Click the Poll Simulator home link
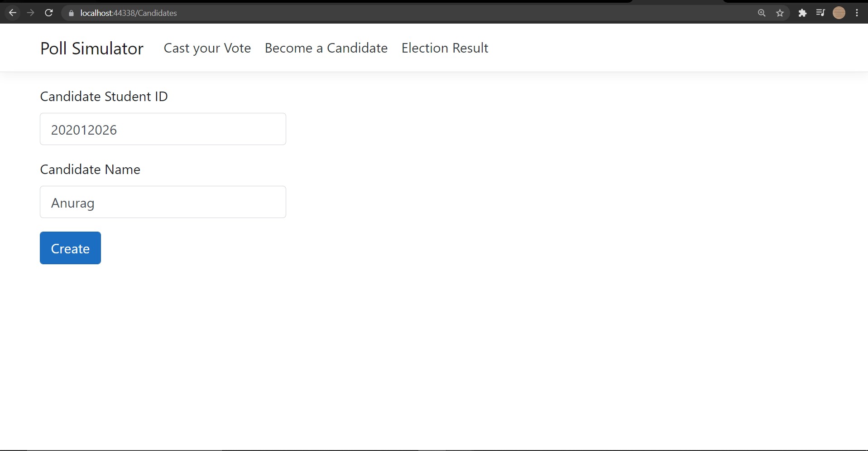 pyautogui.click(x=91, y=48)
